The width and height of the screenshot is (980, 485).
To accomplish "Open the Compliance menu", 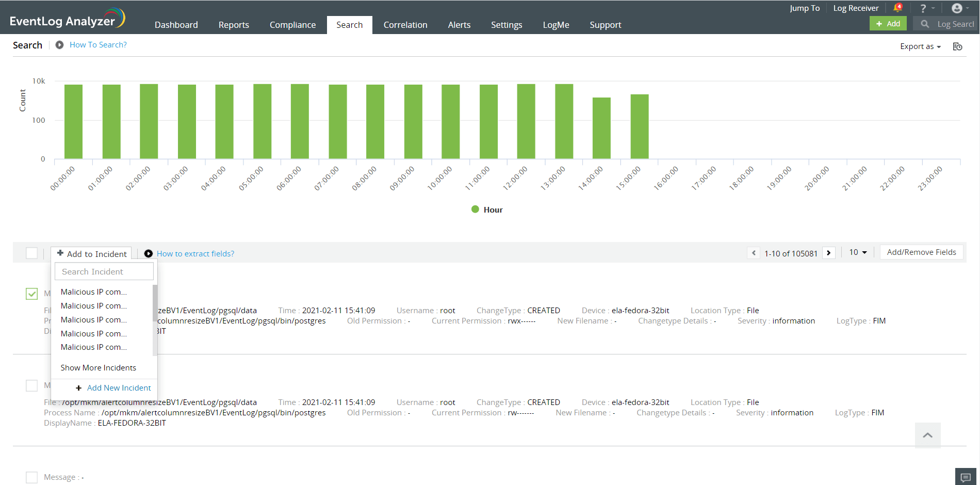I will (x=292, y=24).
